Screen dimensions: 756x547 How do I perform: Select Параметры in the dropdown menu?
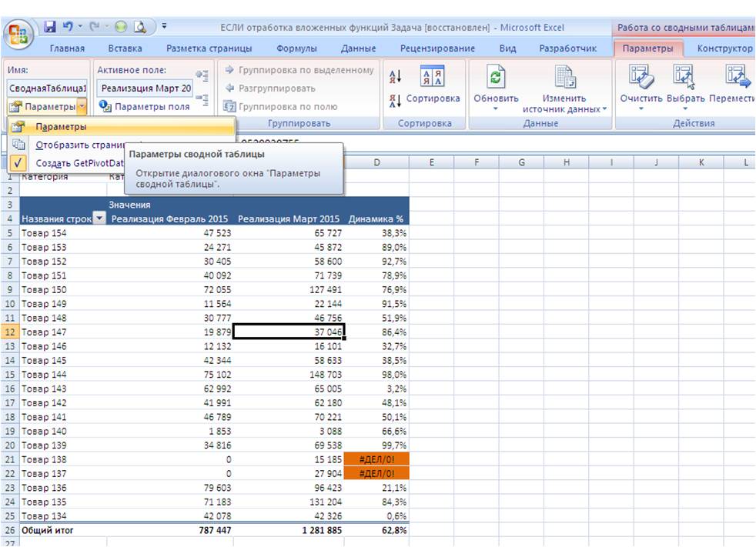60,127
